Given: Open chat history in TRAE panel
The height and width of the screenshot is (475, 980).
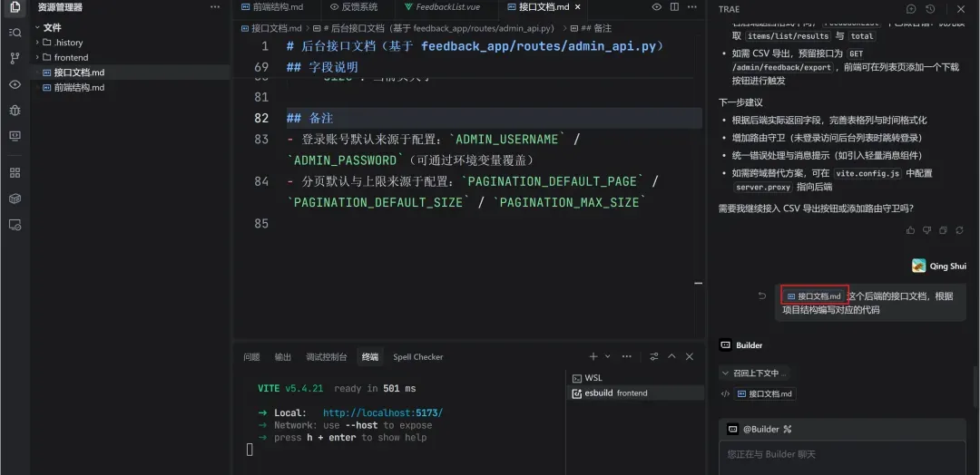Looking at the screenshot, I should 930,9.
